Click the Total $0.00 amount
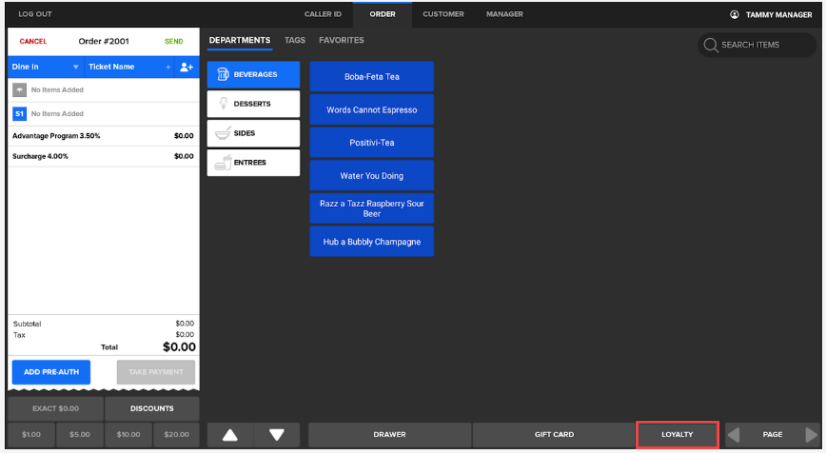The image size is (826, 453). (x=179, y=347)
